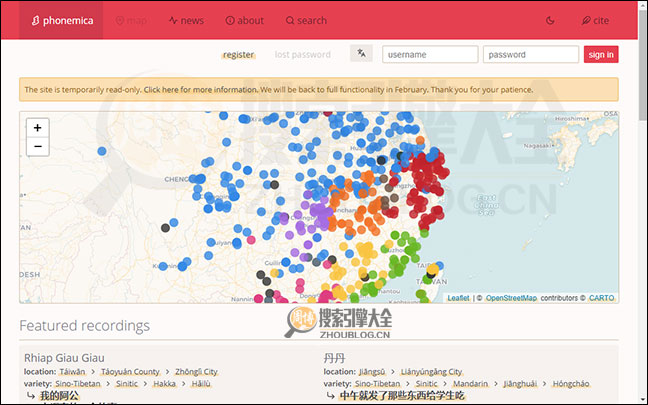Image resolution: width=648 pixels, height=405 pixels.
Task: Open the Leaflet attribution link
Action: pyautogui.click(x=458, y=298)
